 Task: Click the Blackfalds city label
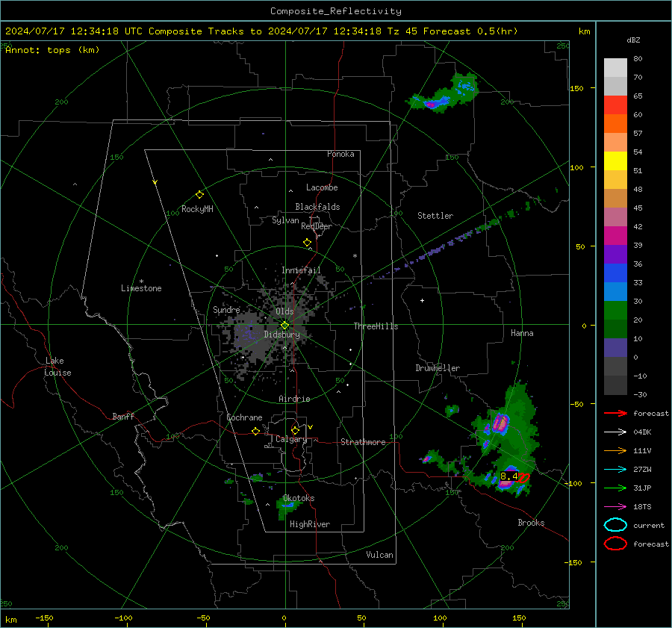click(x=317, y=207)
